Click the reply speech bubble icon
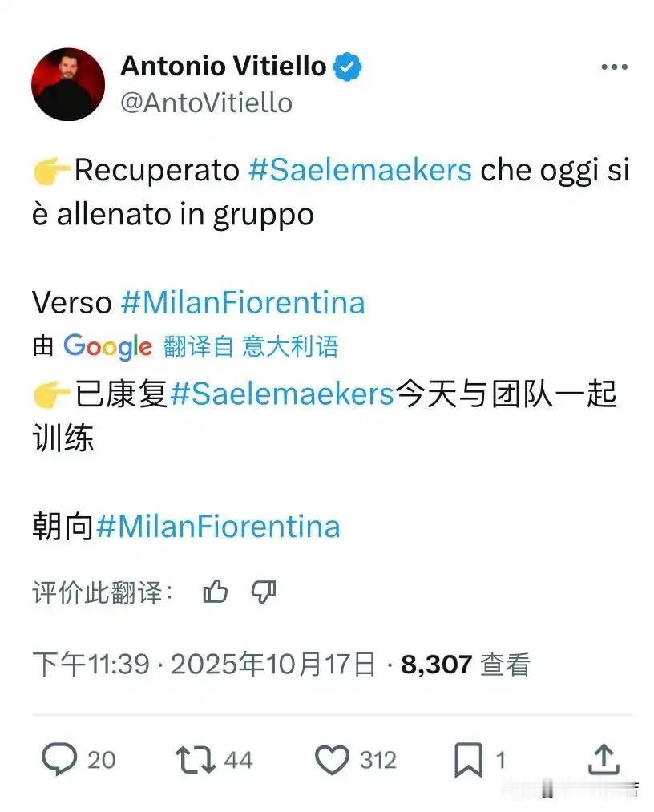Viewport: 654px width, 812px height. [59, 760]
